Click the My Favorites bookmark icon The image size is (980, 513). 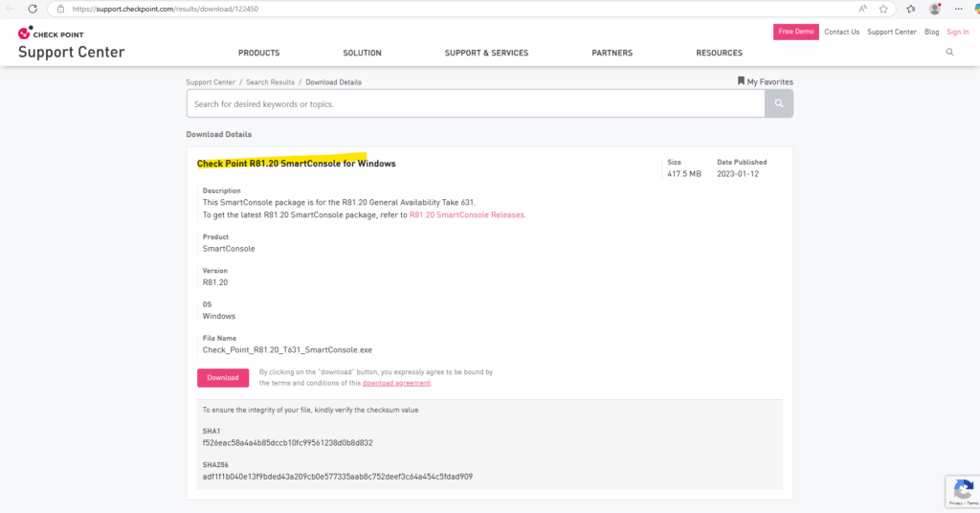tap(741, 81)
